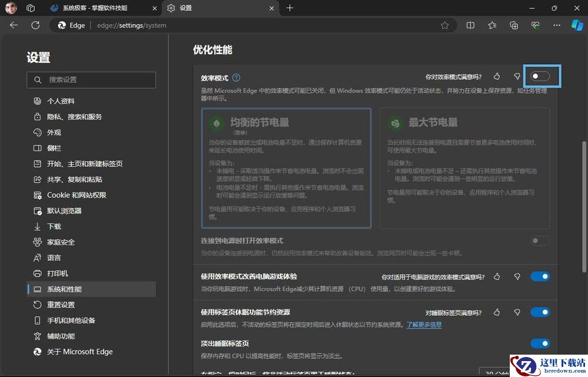Click the browser back arrow
The width and height of the screenshot is (588, 377).
coord(14,25)
